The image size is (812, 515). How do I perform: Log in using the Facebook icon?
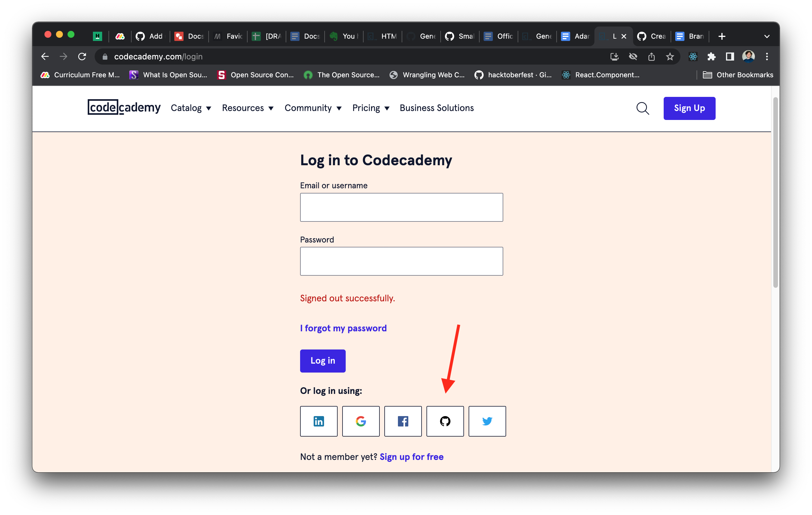[403, 421]
